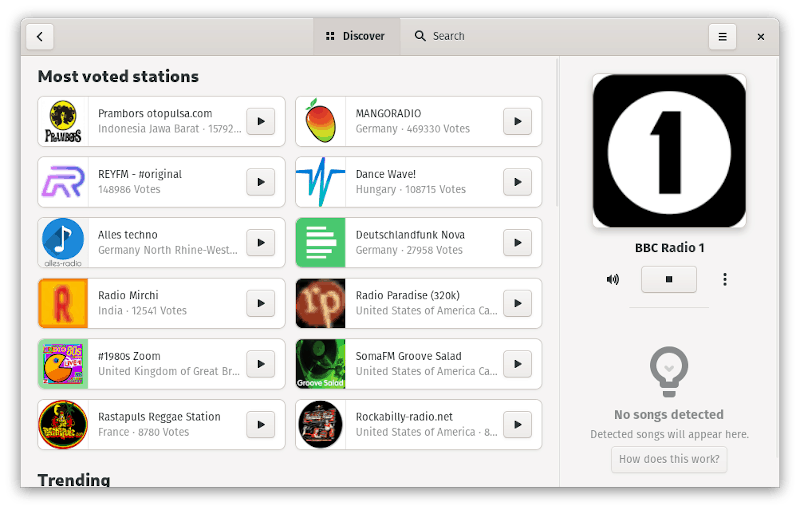Click the Trending section heading
This screenshot has width=800, height=510.
(x=74, y=479)
